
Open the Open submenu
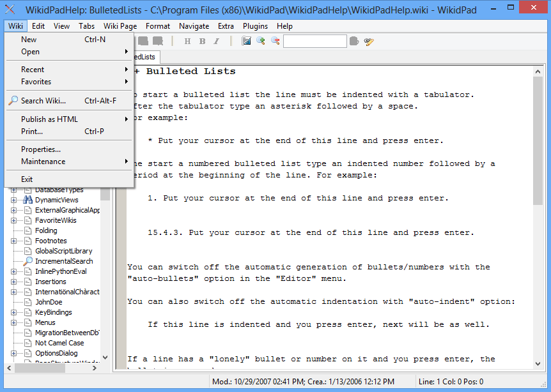(x=69, y=52)
